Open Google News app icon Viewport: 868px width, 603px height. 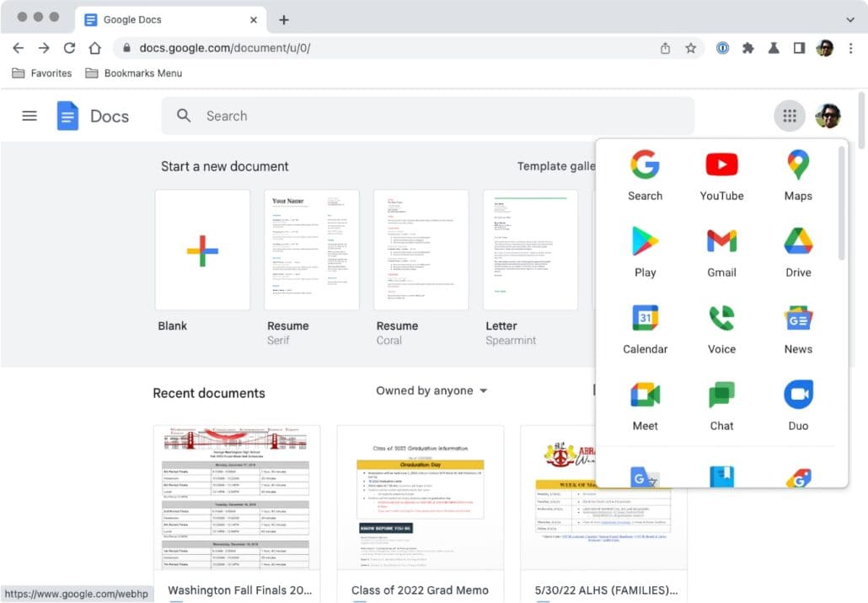click(x=797, y=319)
